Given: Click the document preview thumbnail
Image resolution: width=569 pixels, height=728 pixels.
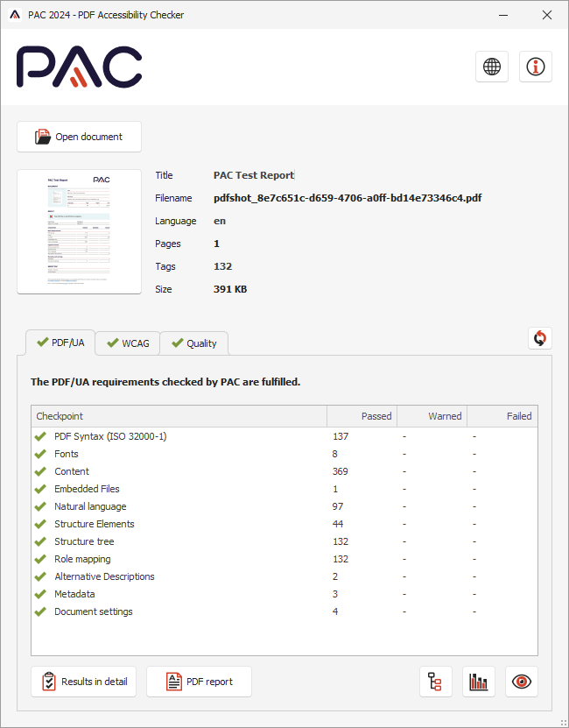Looking at the screenshot, I should pyautogui.click(x=80, y=231).
